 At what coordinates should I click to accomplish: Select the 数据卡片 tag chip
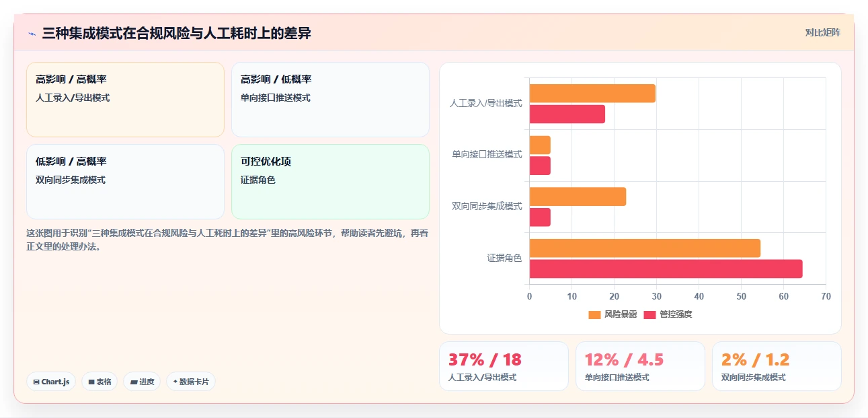(191, 382)
